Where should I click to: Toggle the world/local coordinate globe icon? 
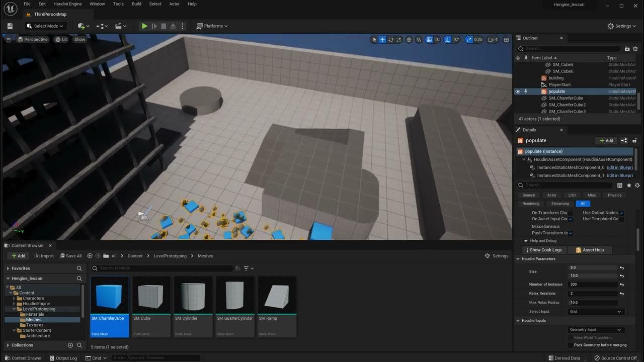[409, 40]
